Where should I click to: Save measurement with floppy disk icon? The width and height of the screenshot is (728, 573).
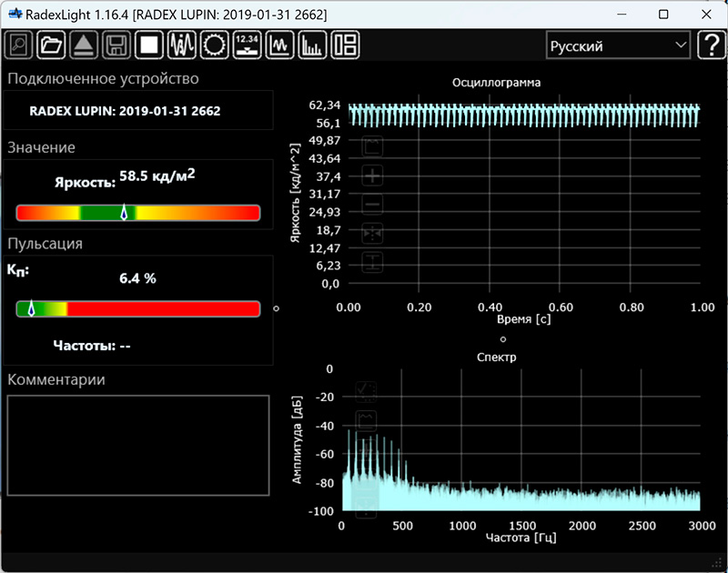click(x=116, y=45)
